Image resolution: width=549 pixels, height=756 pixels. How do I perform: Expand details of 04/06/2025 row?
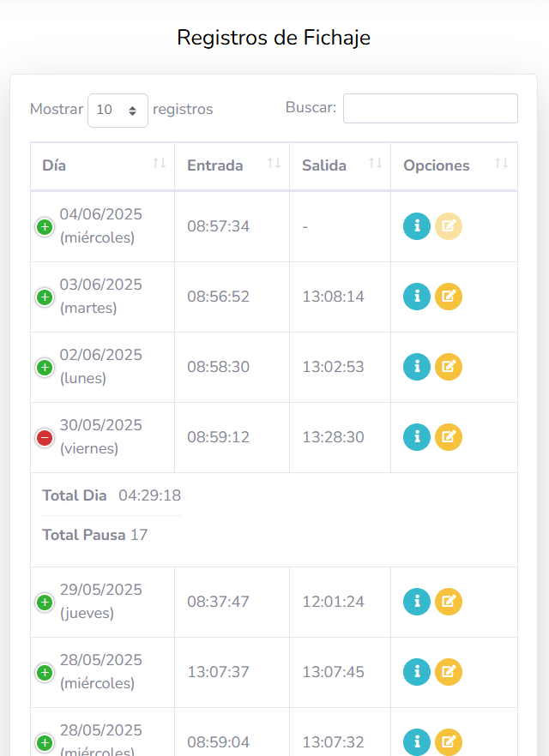point(45,227)
